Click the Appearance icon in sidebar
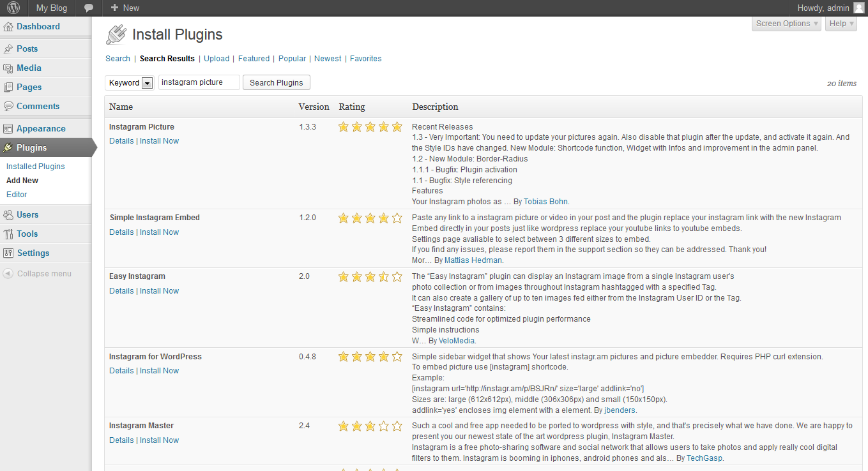 (8, 129)
